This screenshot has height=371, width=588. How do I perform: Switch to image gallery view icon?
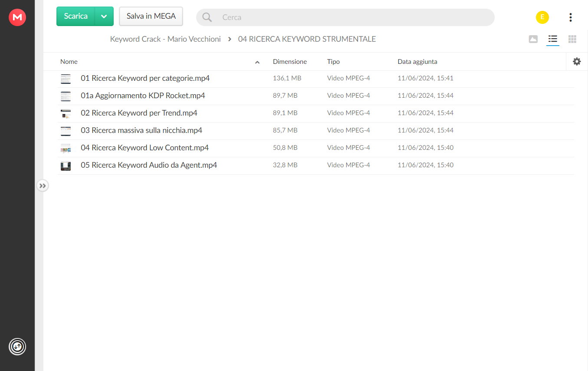click(533, 39)
